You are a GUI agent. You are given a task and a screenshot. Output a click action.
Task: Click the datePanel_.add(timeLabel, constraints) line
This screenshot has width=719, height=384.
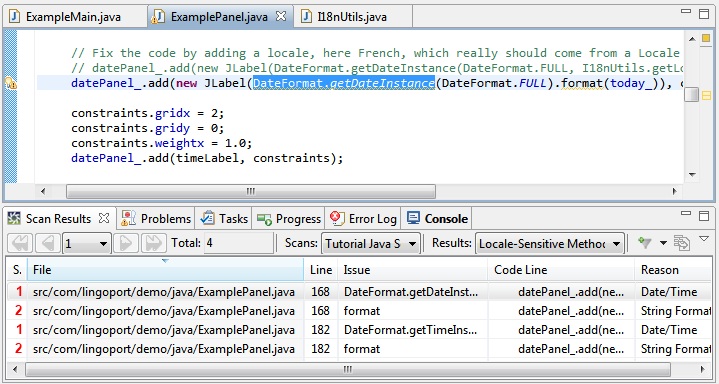(207, 158)
